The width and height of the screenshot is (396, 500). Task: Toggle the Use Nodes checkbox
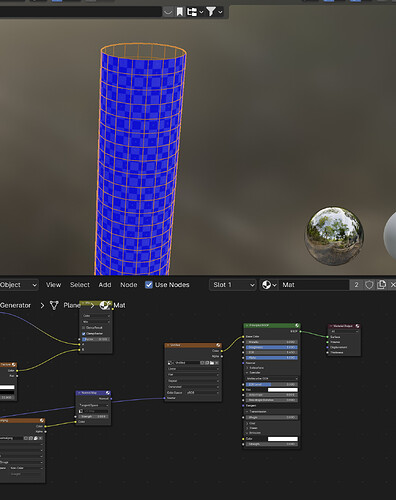[x=149, y=285]
